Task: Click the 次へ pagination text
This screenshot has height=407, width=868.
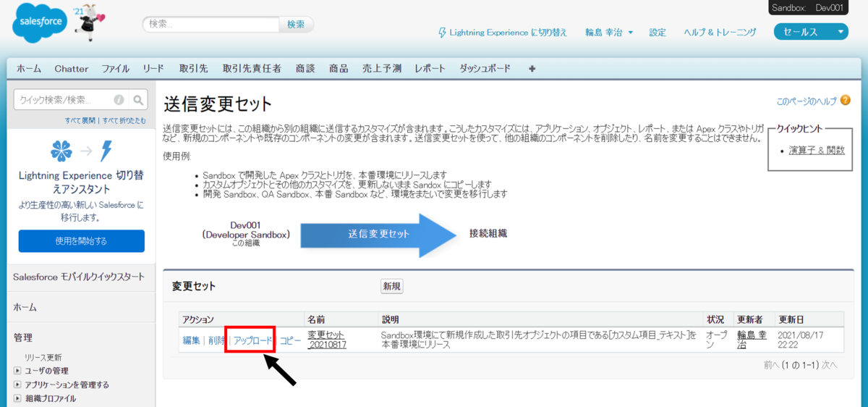Action: 829,365
